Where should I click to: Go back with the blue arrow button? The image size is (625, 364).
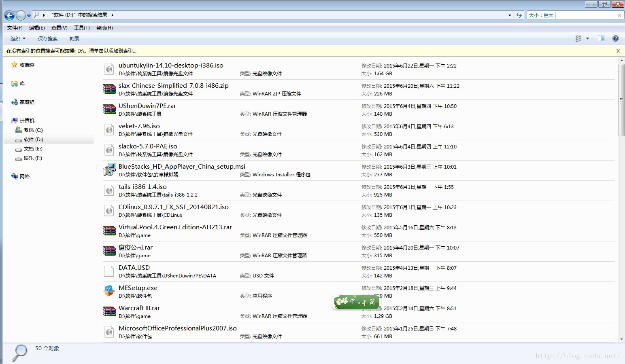[9, 15]
